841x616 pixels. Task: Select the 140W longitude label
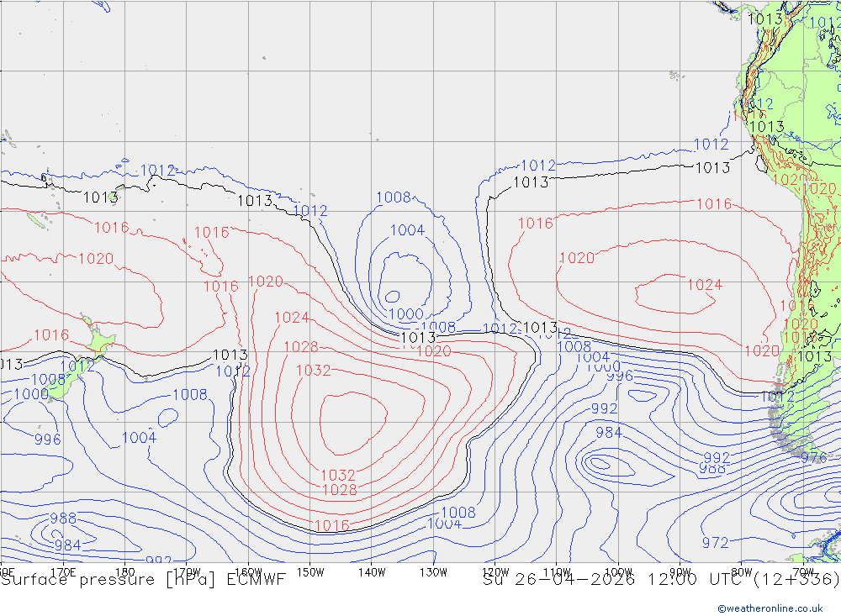coord(372,572)
